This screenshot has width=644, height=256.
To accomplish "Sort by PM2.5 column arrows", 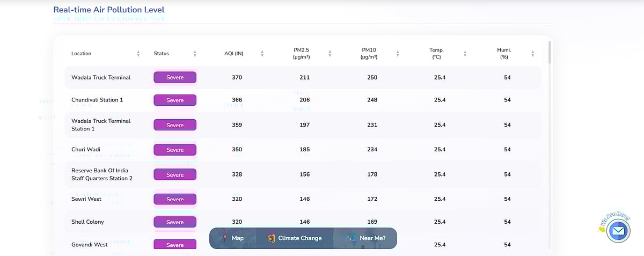I will click(x=330, y=54).
